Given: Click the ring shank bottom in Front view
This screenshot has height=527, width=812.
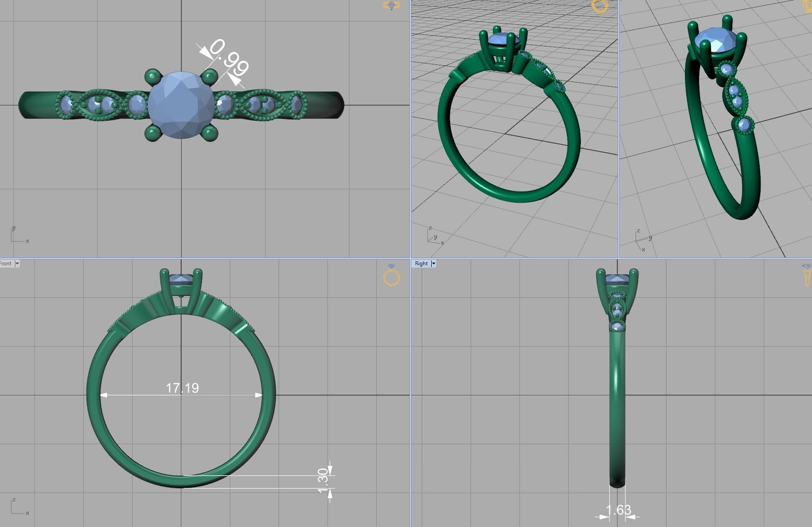Looking at the screenshot, I should (x=181, y=481).
